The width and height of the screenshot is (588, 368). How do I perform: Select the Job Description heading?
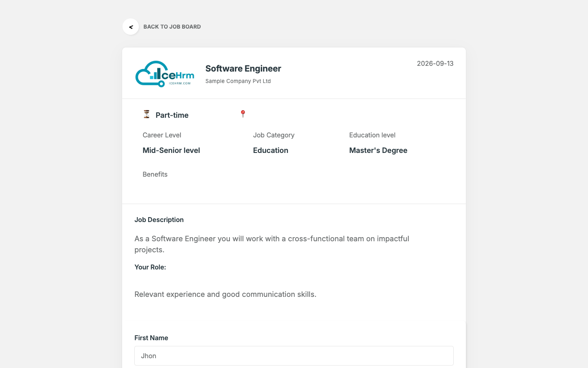click(159, 220)
